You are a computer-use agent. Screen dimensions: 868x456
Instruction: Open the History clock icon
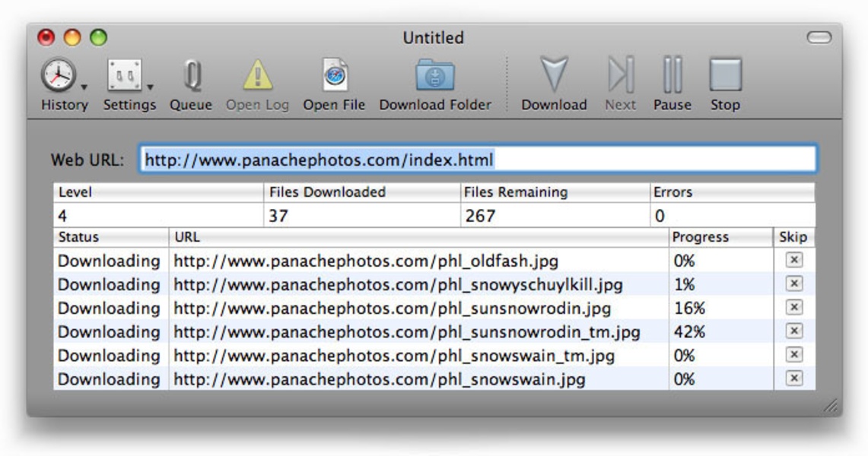[58, 75]
